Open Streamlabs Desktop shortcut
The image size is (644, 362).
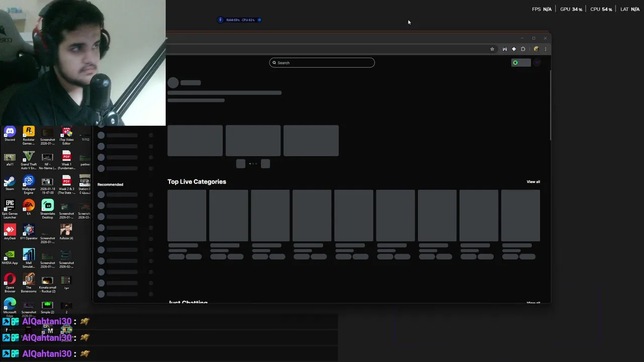tap(47, 209)
